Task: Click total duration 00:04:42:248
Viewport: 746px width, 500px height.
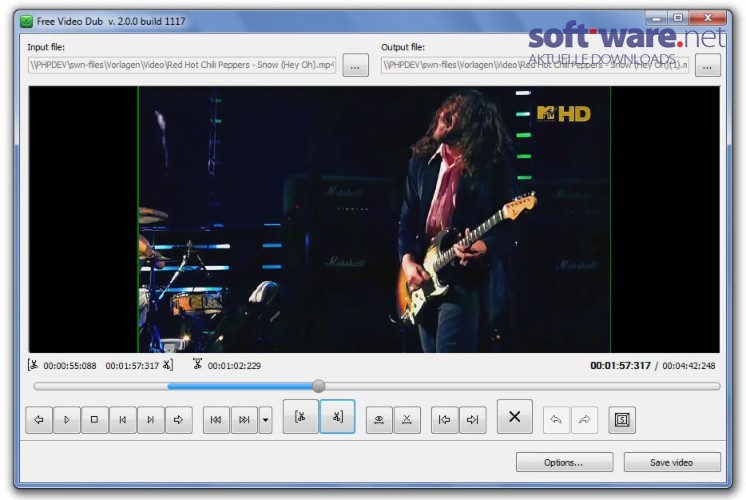Action: pyautogui.click(x=689, y=366)
